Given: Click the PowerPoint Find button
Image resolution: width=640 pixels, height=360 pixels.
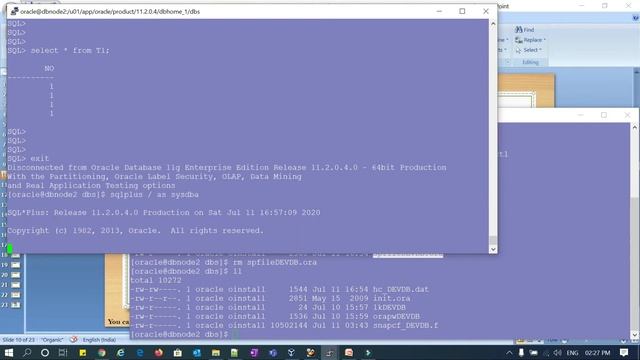Looking at the screenshot, I should point(524,29).
